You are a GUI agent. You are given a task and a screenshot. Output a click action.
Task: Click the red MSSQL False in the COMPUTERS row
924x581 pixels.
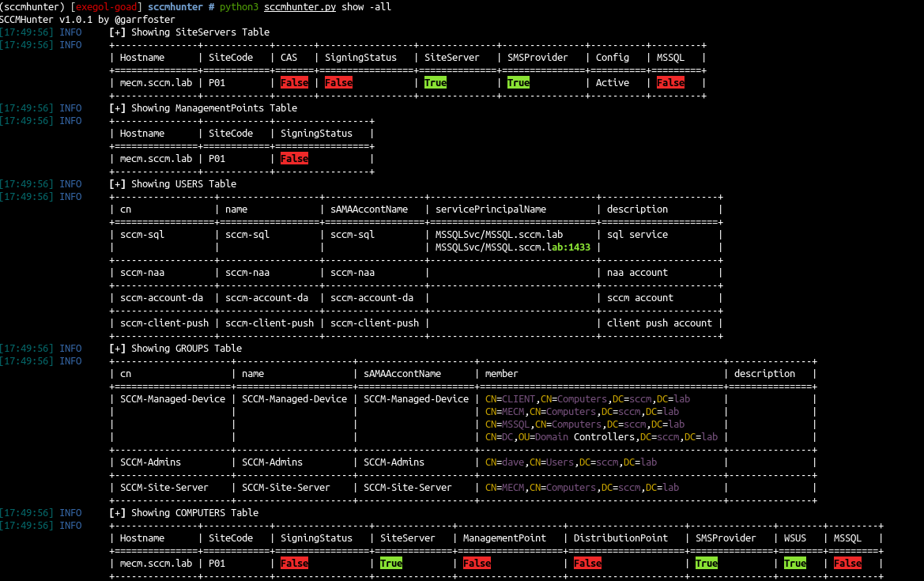(847, 563)
